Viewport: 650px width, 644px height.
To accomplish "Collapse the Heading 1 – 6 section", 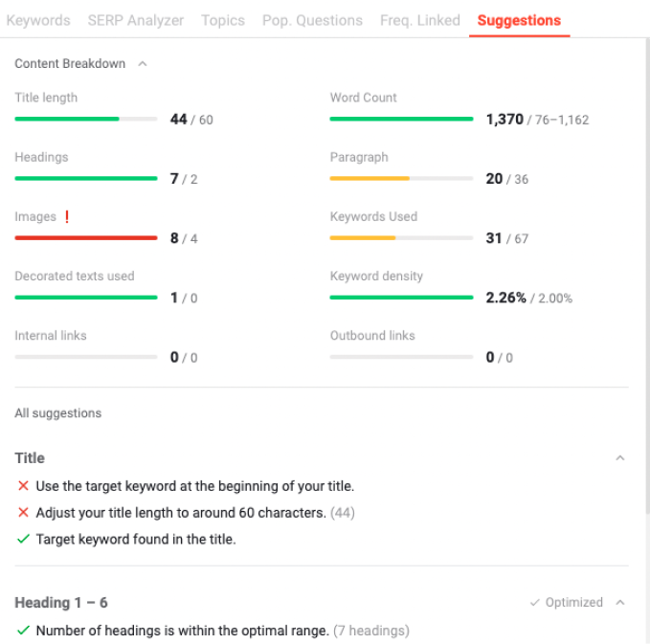I will [x=620, y=602].
